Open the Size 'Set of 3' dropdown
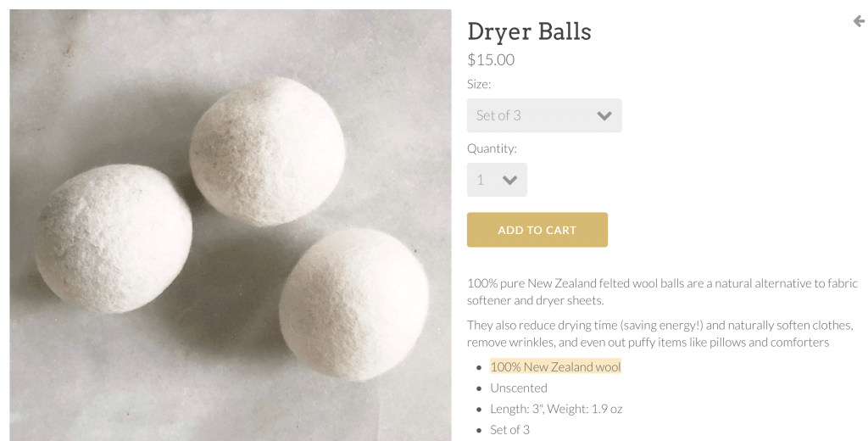Image resolution: width=868 pixels, height=441 pixels. click(x=544, y=115)
